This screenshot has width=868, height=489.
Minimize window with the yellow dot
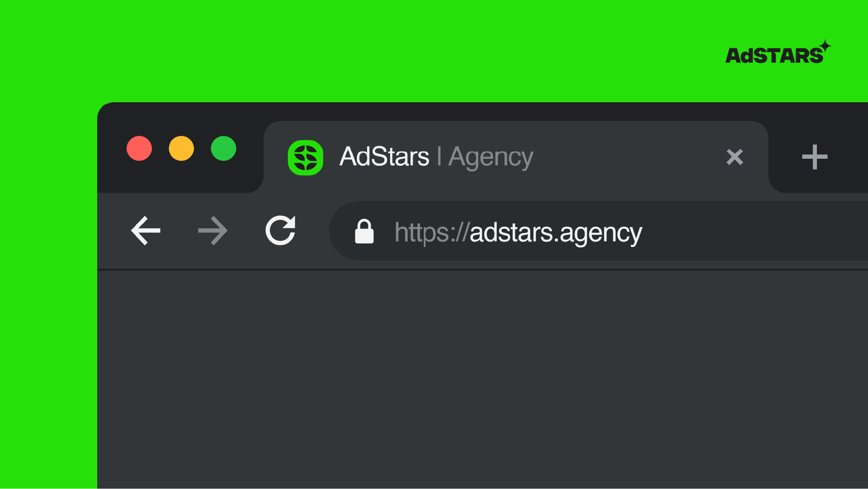tap(181, 148)
